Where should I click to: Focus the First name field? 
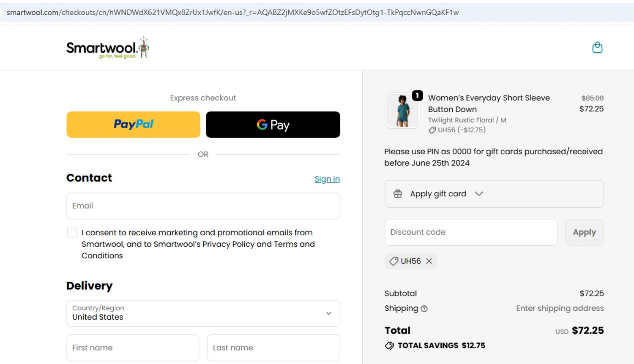133,348
